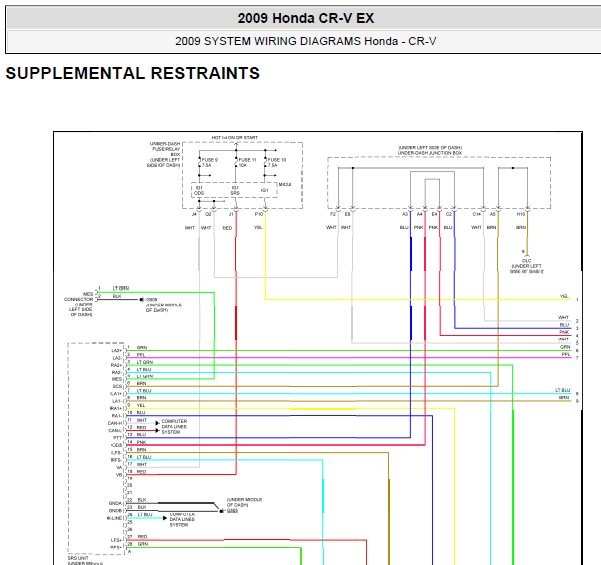Select the title '2009 Honda CR-V EX'
The width and height of the screenshot is (601, 565).
coord(305,18)
